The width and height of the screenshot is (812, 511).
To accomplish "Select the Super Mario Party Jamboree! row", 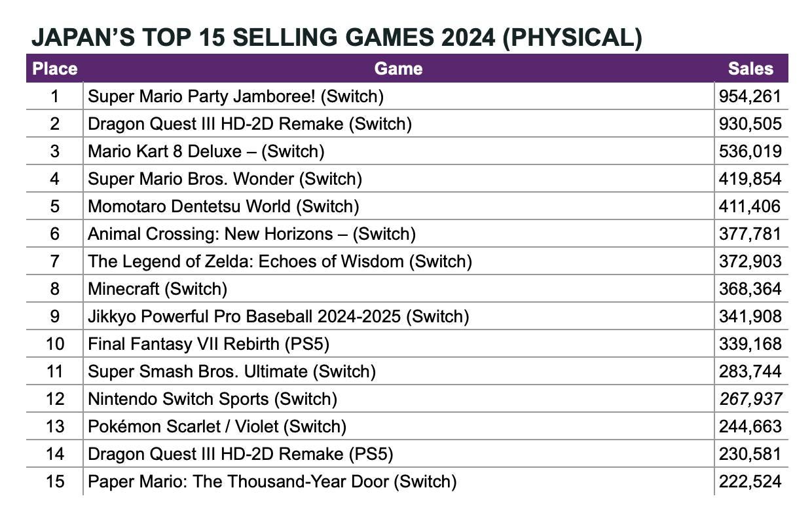I will (x=235, y=96).
